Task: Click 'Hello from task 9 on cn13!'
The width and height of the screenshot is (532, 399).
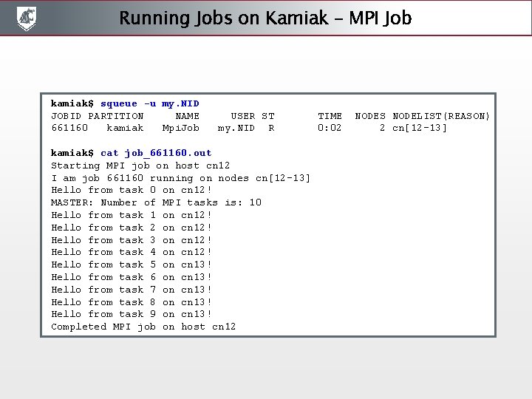Action: pyautogui.click(x=132, y=314)
